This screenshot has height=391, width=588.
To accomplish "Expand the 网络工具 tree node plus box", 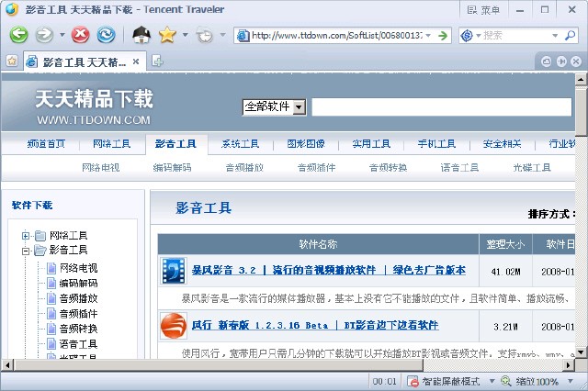I will coord(26,236).
